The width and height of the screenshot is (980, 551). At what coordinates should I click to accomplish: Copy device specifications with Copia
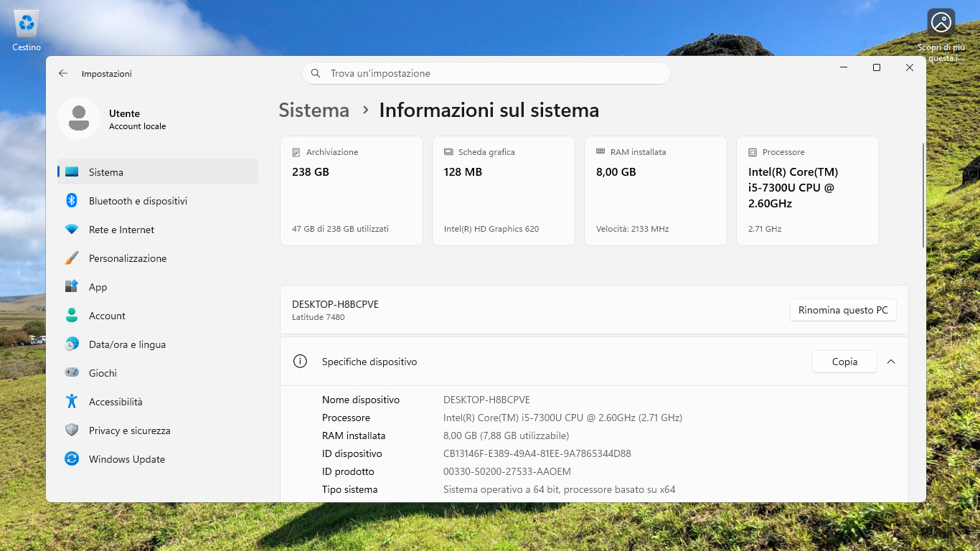(844, 362)
